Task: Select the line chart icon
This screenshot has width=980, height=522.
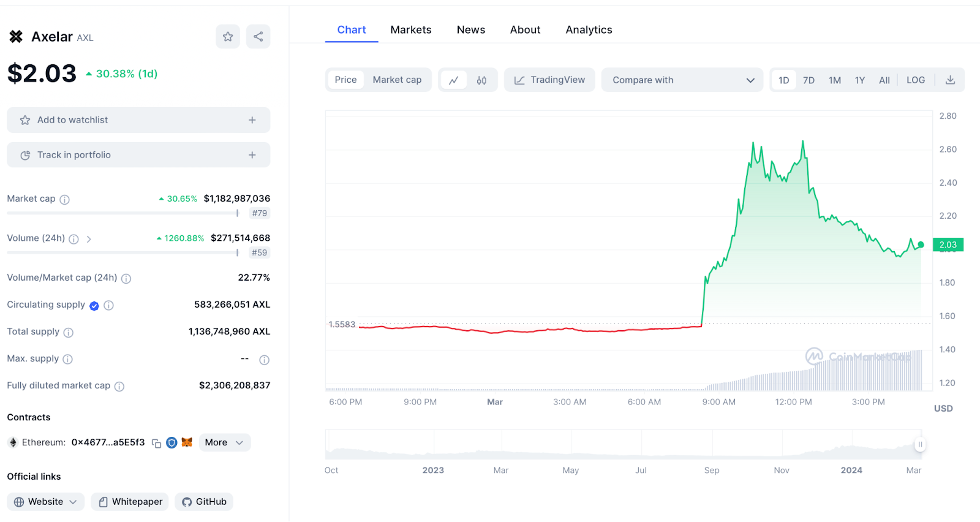Action: (x=454, y=80)
